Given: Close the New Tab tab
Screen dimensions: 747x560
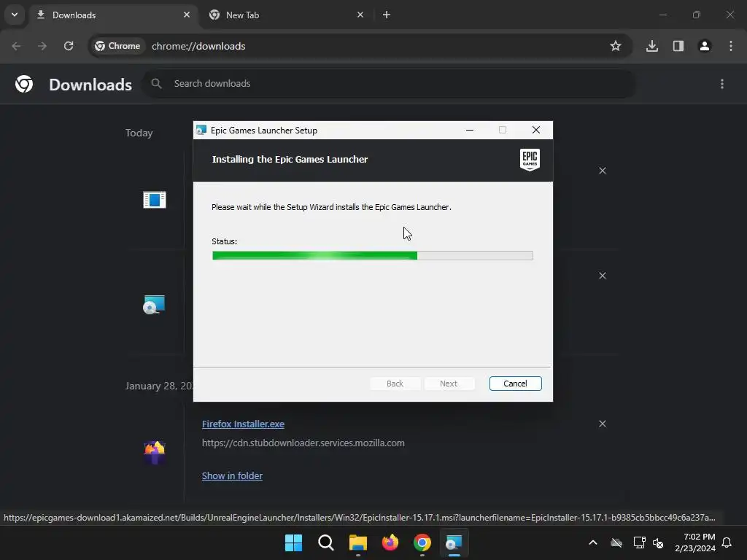Looking at the screenshot, I should tap(360, 15).
